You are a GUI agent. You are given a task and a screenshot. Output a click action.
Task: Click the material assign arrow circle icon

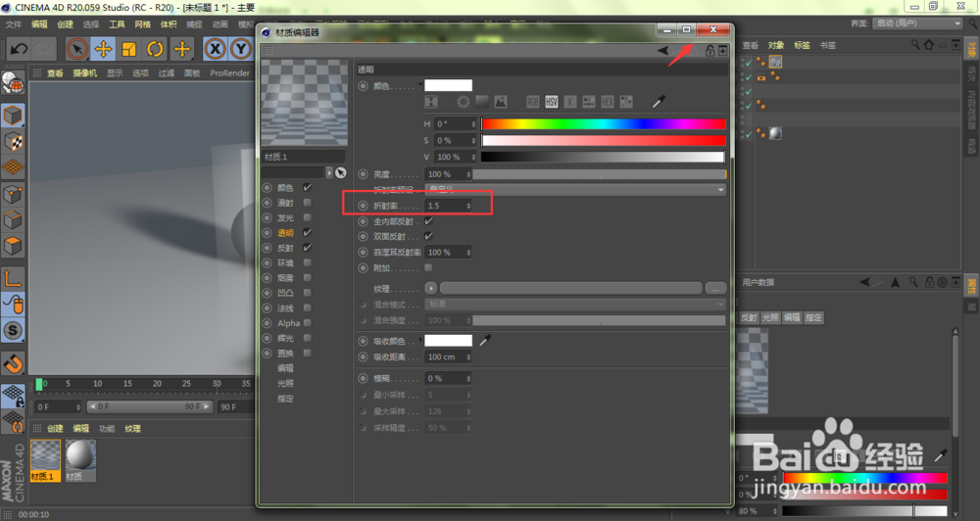coord(341,172)
